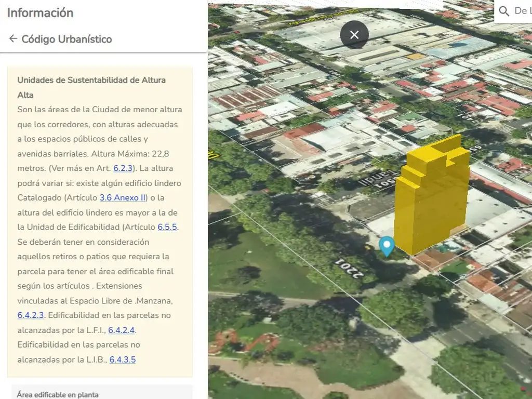Click the blue location pin marker
The height and width of the screenshot is (399, 532).
pos(387,246)
